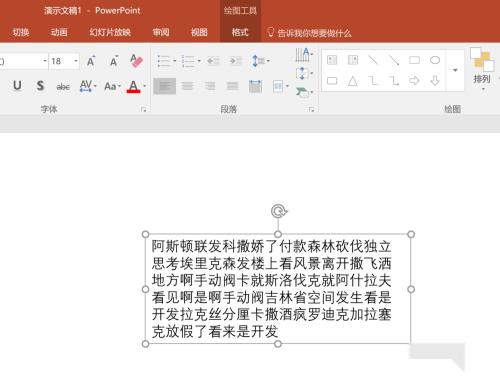Image resolution: width=500 pixels, height=381 pixels.
Task: Increase font size with larger A
Action: [91, 61]
